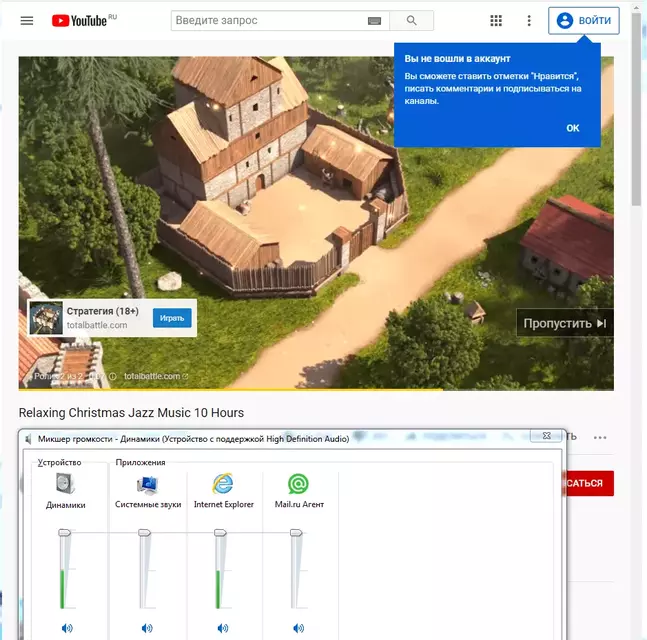Click the yellow ad progress bar
647x640 pixels.
point(231,389)
